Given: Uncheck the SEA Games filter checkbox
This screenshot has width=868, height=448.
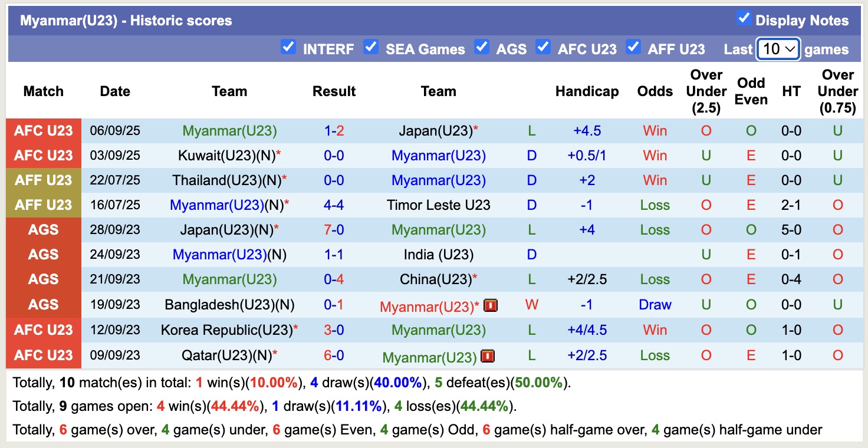Looking at the screenshot, I should [x=371, y=47].
